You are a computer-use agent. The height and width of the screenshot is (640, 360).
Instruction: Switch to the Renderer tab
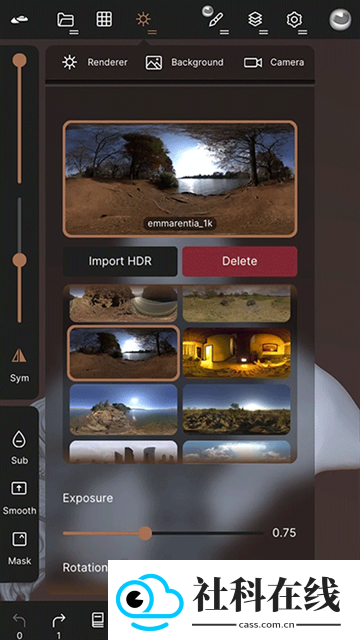click(95, 62)
